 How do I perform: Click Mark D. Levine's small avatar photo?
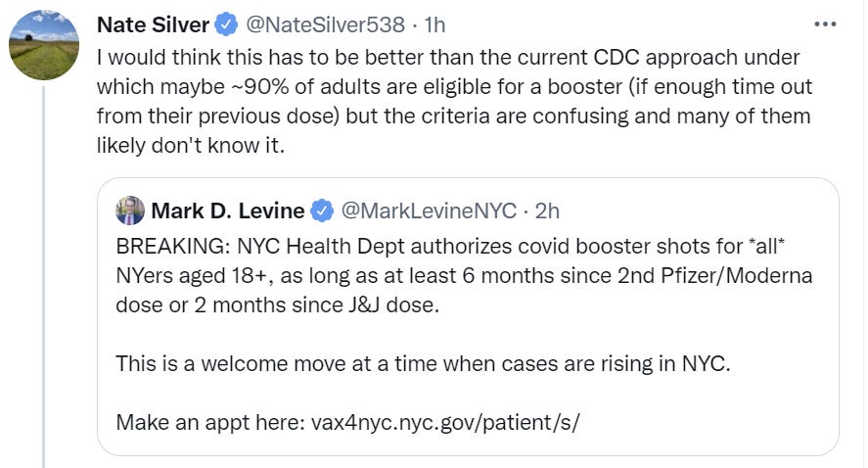click(130, 211)
